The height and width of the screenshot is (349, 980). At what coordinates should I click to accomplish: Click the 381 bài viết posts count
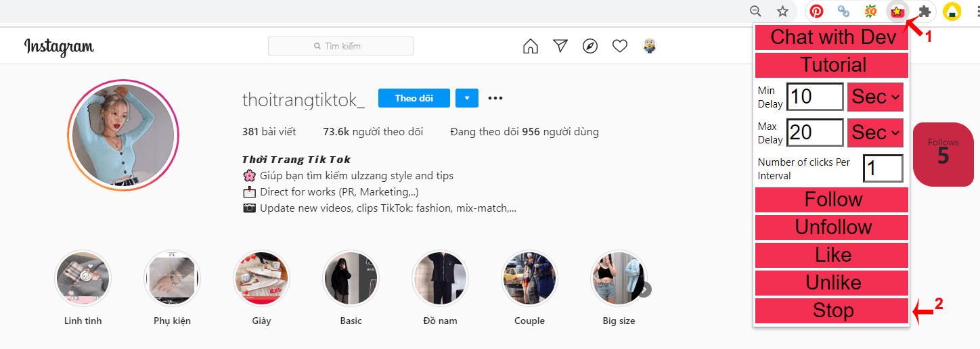point(269,132)
